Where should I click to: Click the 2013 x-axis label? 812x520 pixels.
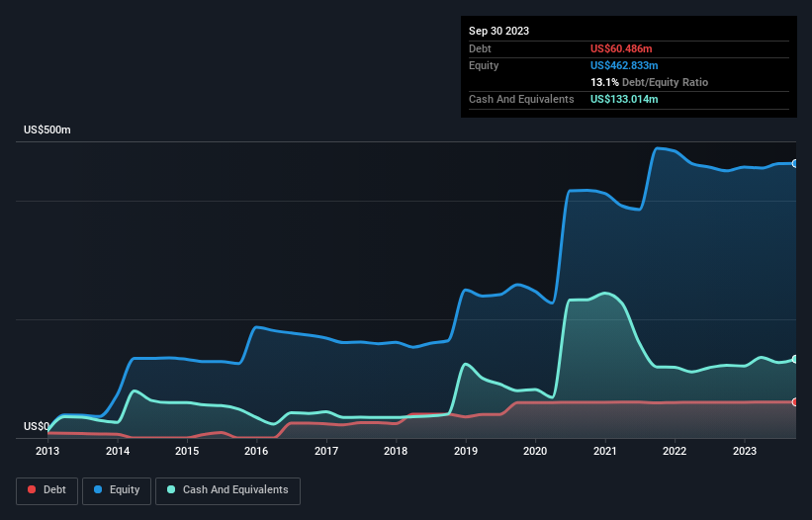click(x=47, y=451)
